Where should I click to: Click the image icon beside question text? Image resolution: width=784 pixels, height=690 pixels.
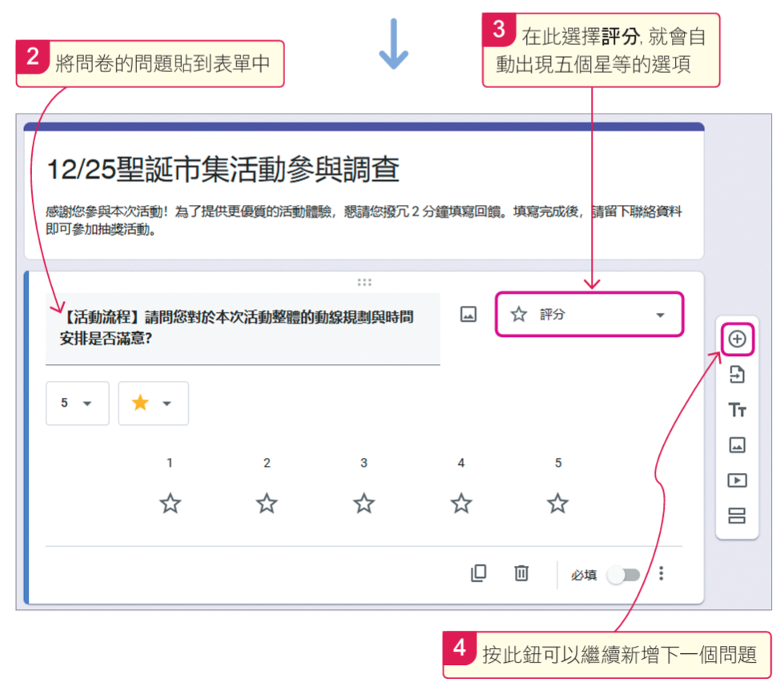point(468,315)
